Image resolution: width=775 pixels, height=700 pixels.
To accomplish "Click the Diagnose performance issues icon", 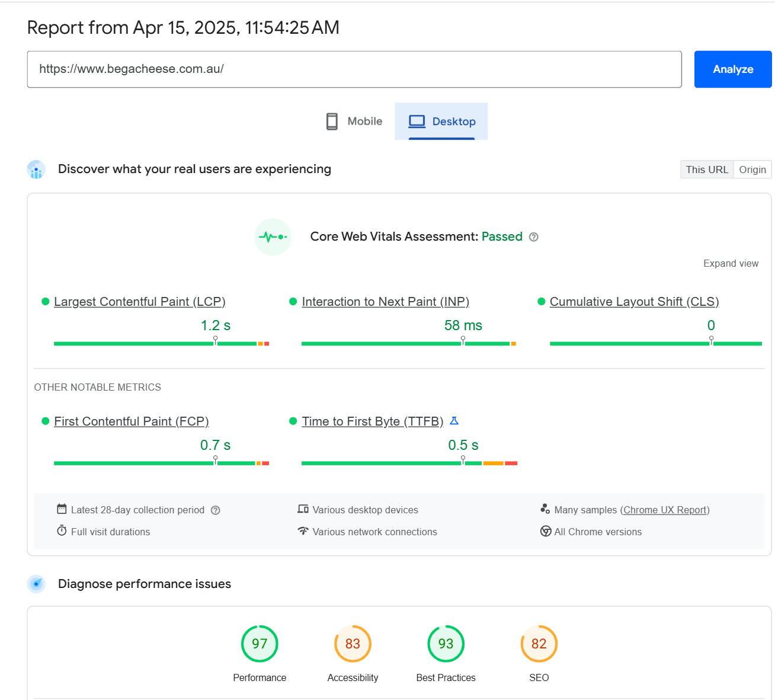I will 36,584.
